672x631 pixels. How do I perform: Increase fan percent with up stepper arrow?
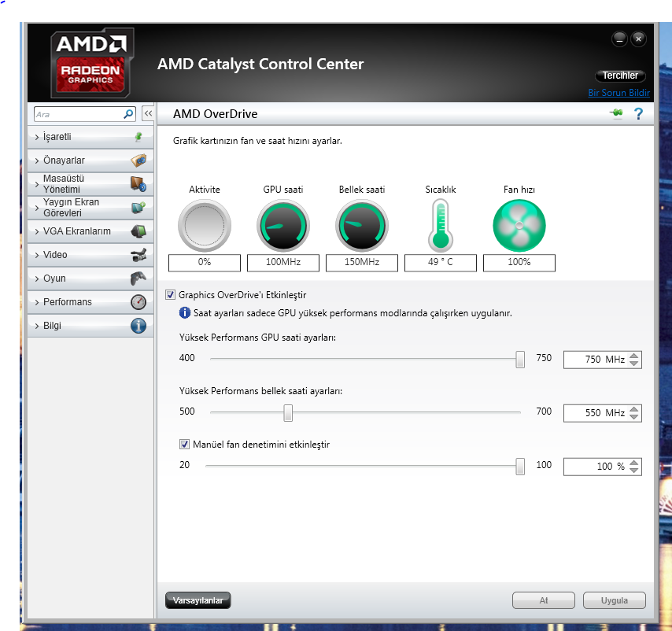[x=634, y=462]
